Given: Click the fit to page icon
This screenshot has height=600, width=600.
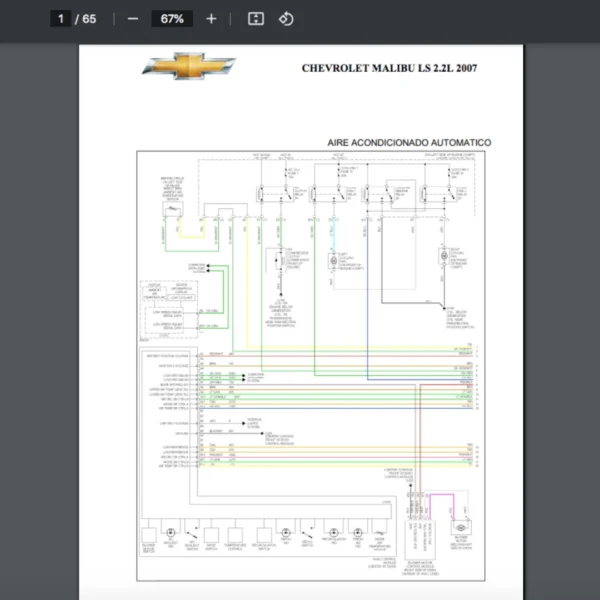Looking at the screenshot, I should [x=256, y=19].
